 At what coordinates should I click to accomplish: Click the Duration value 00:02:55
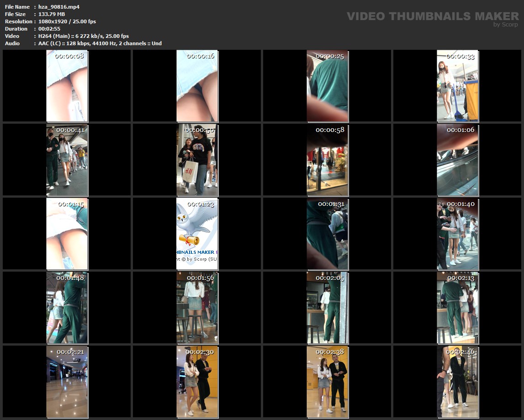pos(49,29)
